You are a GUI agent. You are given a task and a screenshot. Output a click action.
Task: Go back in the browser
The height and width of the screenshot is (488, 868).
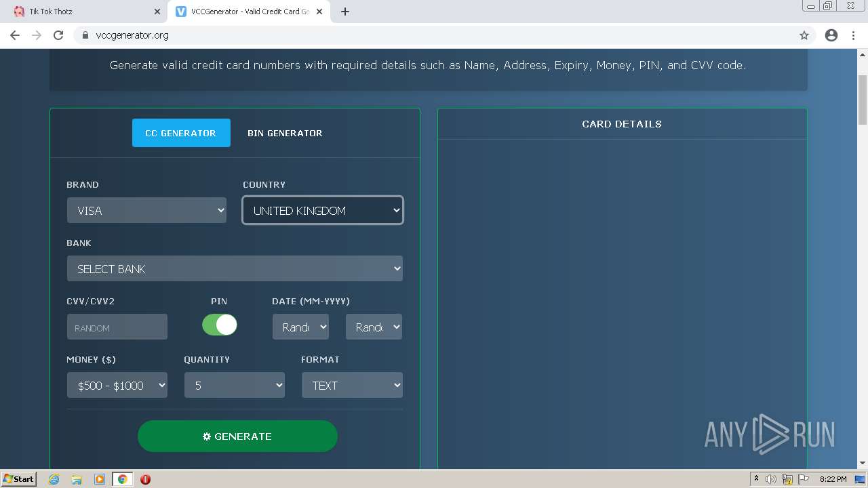[15, 35]
